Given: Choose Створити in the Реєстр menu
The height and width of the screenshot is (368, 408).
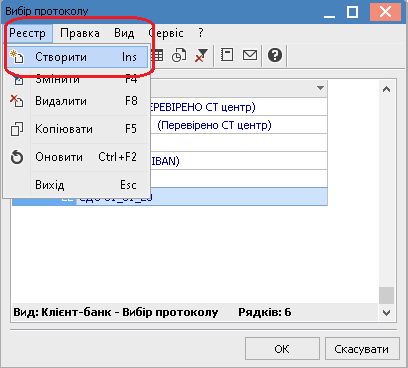Looking at the screenshot, I should tap(77, 57).
